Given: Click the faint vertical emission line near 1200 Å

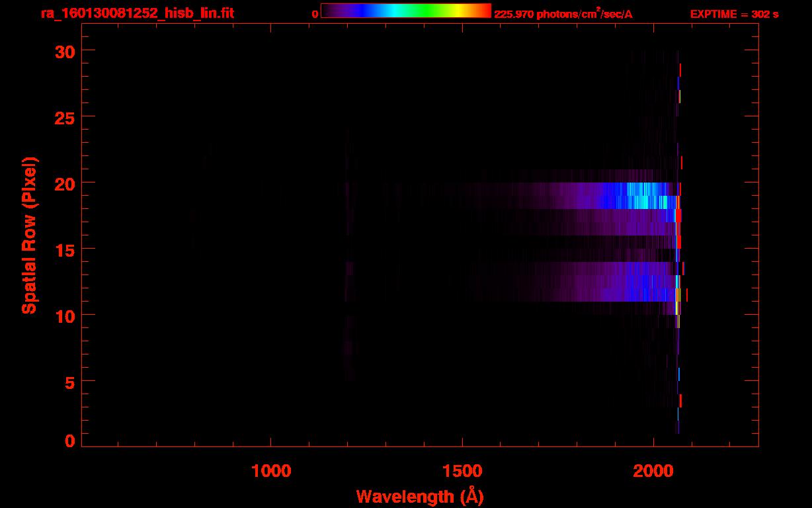Looking at the screenshot, I should tap(348, 255).
